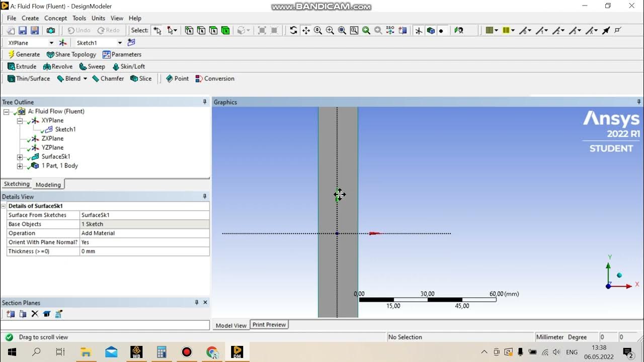This screenshot has width=644, height=362.
Task: Click the Edit Section Plane icon
Action: click(23, 314)
